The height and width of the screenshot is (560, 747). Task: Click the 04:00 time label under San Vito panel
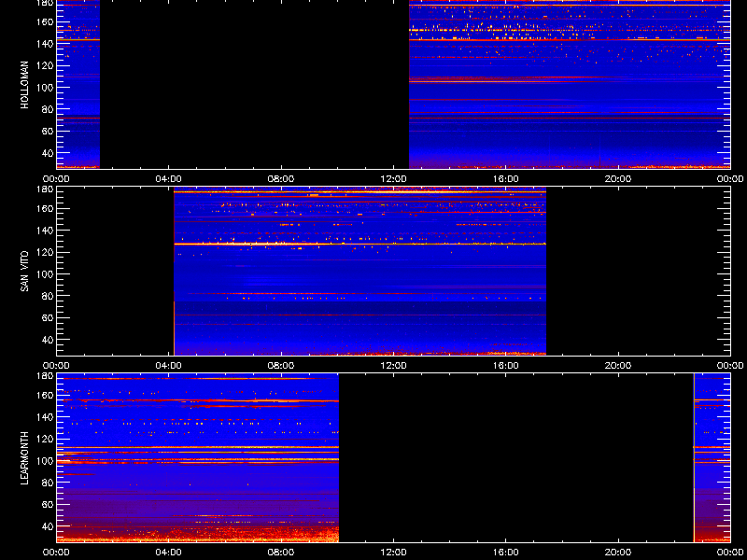point(169,366)
